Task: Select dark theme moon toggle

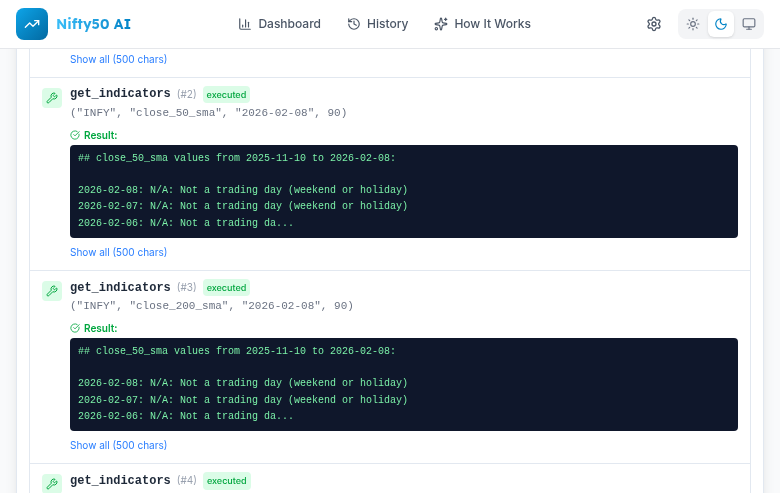Action: [x=721, y=24]
